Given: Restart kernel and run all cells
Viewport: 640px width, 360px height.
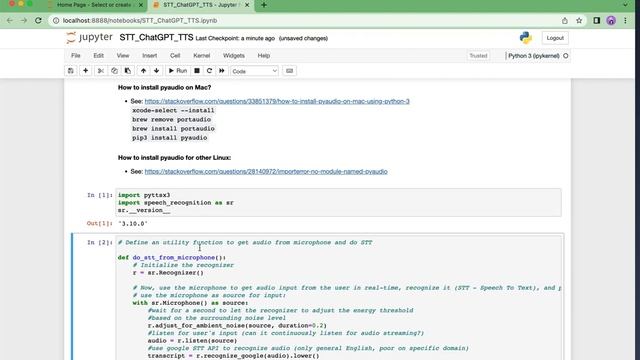Looking at the screenshot, I should 222,71.
